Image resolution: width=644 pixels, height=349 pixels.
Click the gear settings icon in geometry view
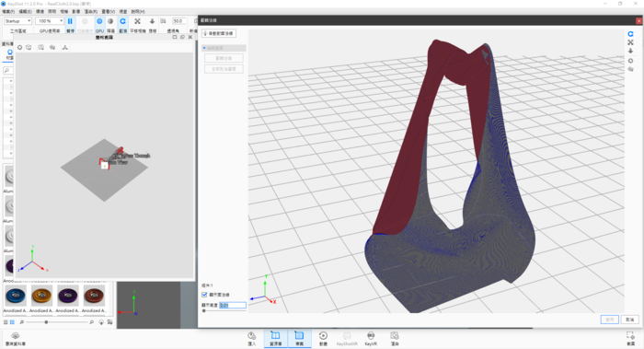(x=19, y=47)
